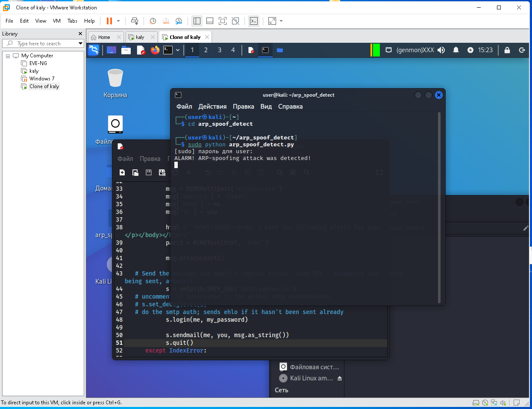Click the 15:23 clock in the Kali panel
532x409 pixels.
click(x=485, y=50)
